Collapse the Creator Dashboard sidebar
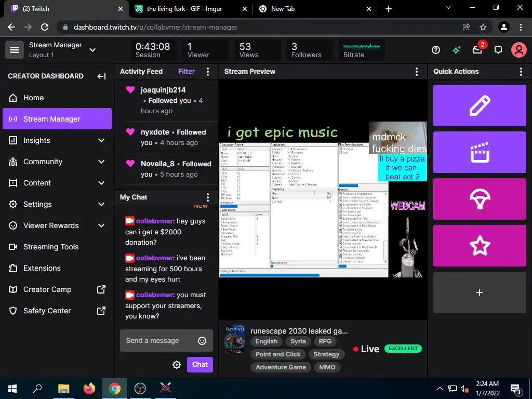This screenshot has height=399, width=532. pos(101,76)
